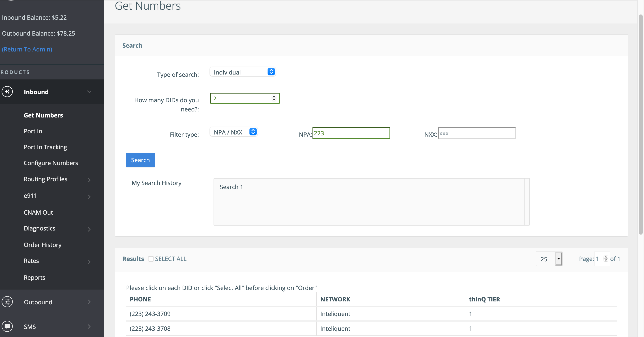Select the Outbound menu label
This screenshot has width=644, height=337.
click(38, 302)
